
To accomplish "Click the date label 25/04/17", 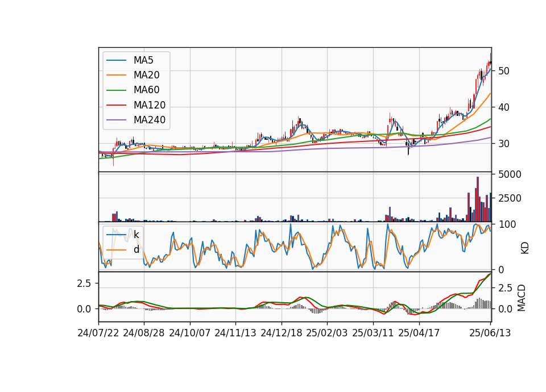I will [x=419, y=333].
